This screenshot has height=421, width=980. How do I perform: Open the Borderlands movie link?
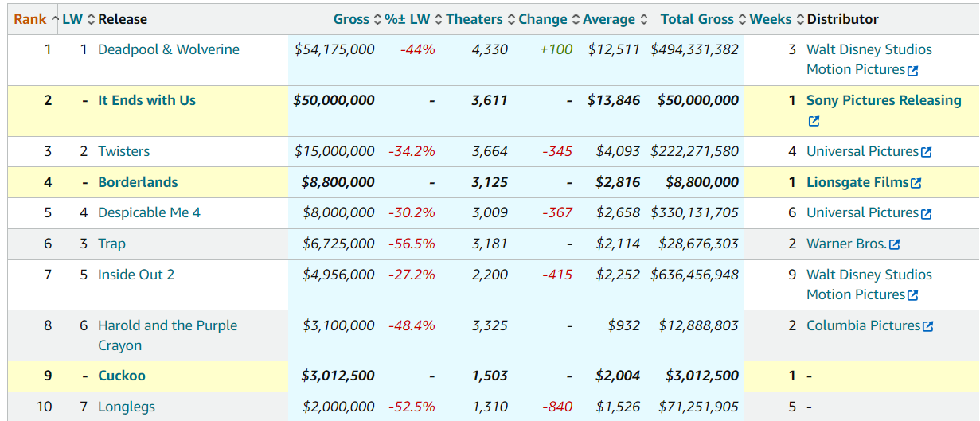coord(138,182)
